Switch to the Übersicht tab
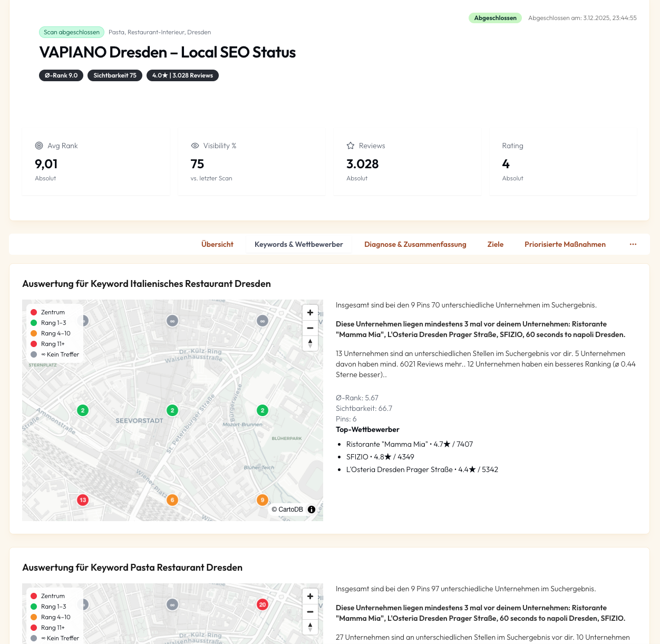 pos(217,244)
